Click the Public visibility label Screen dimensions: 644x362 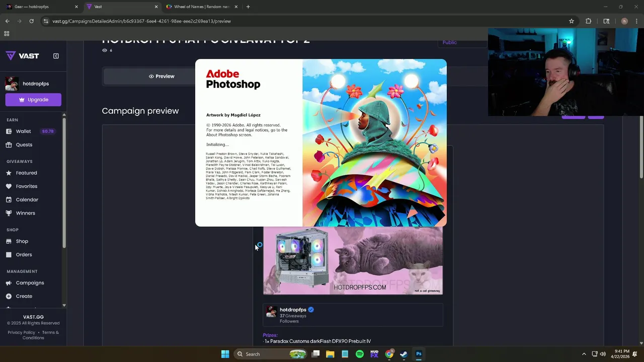coord(449,42)
